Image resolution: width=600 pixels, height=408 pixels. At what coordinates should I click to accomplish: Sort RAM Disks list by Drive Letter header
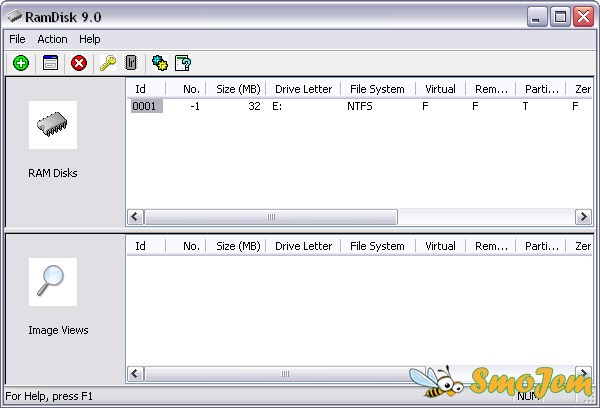click(x=303, y=89)
